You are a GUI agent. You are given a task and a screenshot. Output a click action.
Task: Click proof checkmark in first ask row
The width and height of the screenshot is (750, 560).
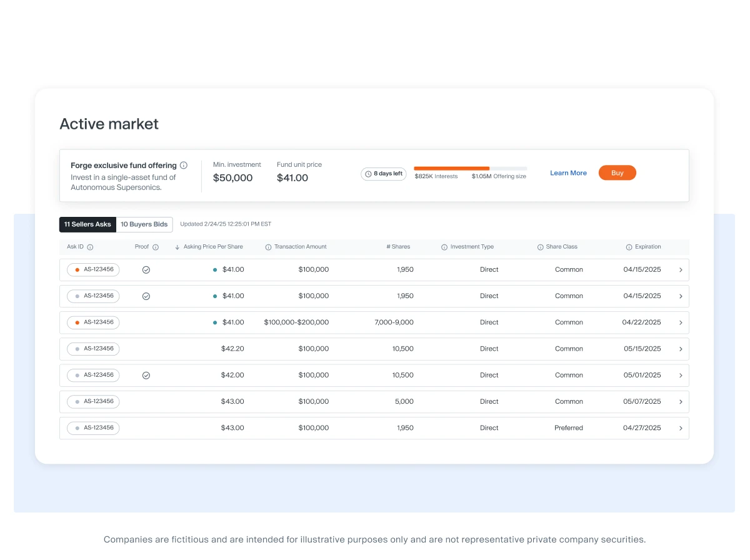[146, 270]
